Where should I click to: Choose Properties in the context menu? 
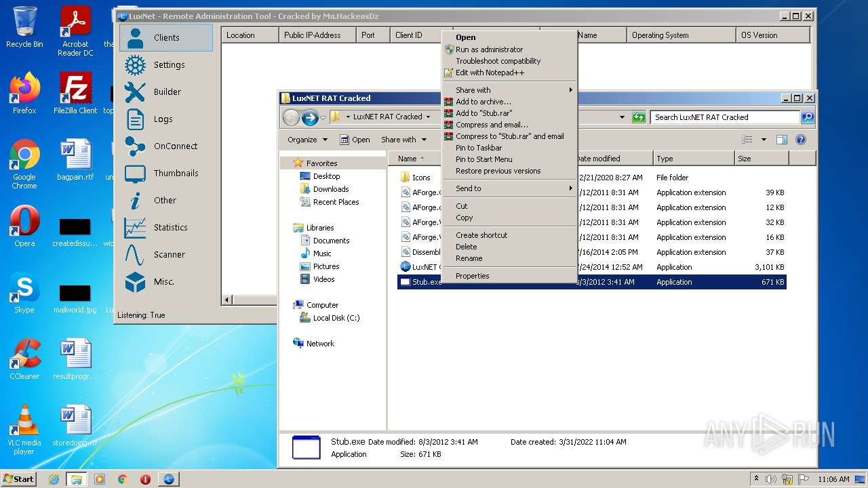(x=509, y=276)
